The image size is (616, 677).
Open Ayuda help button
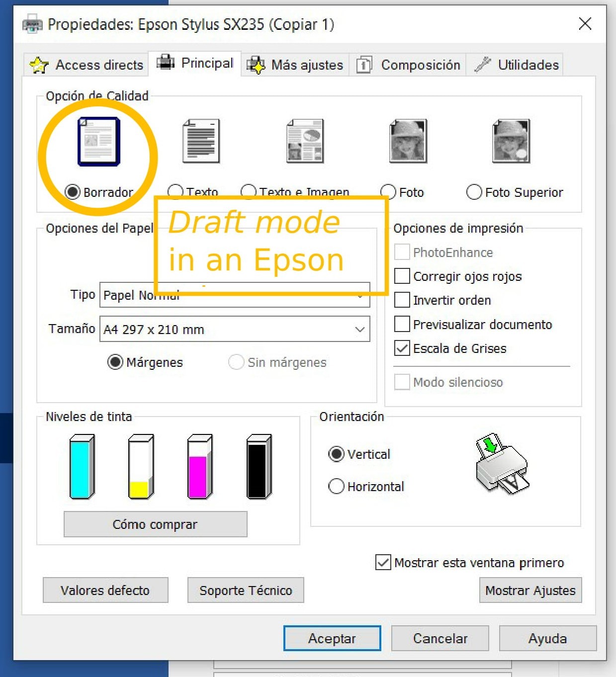(548, 638)
